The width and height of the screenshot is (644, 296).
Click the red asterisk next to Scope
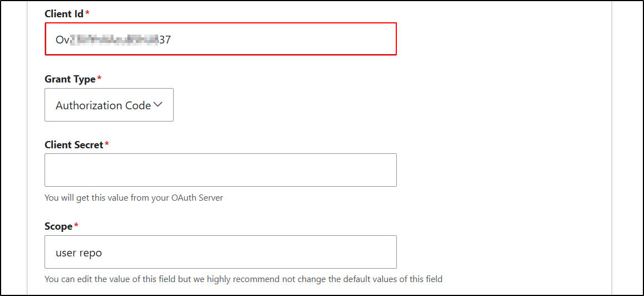click(x=76, y=226)
